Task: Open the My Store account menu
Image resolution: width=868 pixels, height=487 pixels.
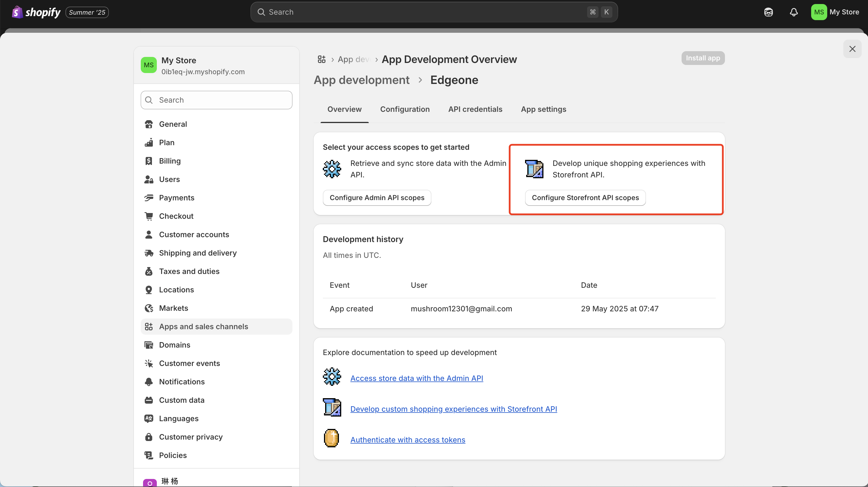Action: 835,12
